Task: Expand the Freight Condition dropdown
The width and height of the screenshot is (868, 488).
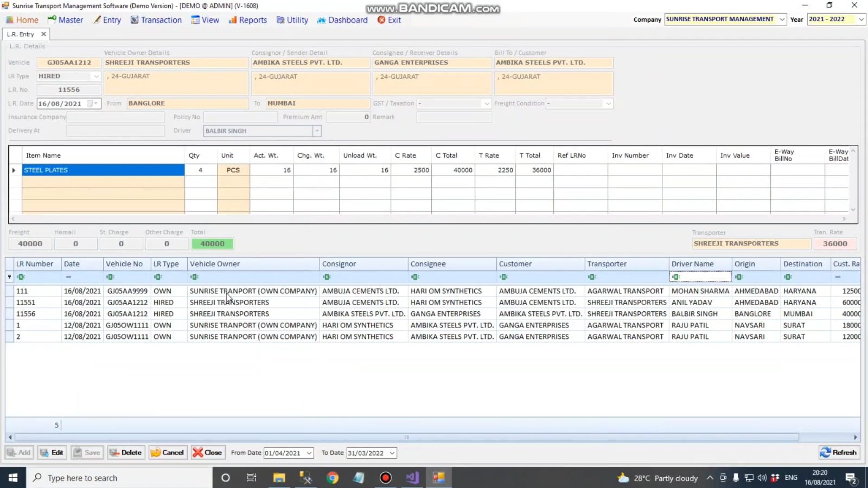Action: 608,104
